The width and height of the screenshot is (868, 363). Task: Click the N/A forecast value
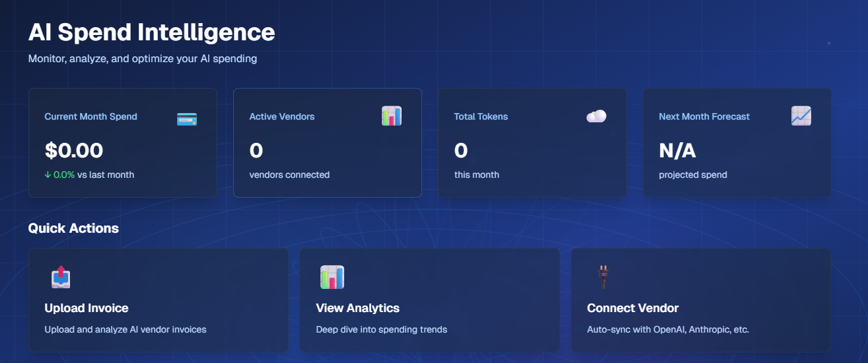pyautogui.click(x=678, y=151)
